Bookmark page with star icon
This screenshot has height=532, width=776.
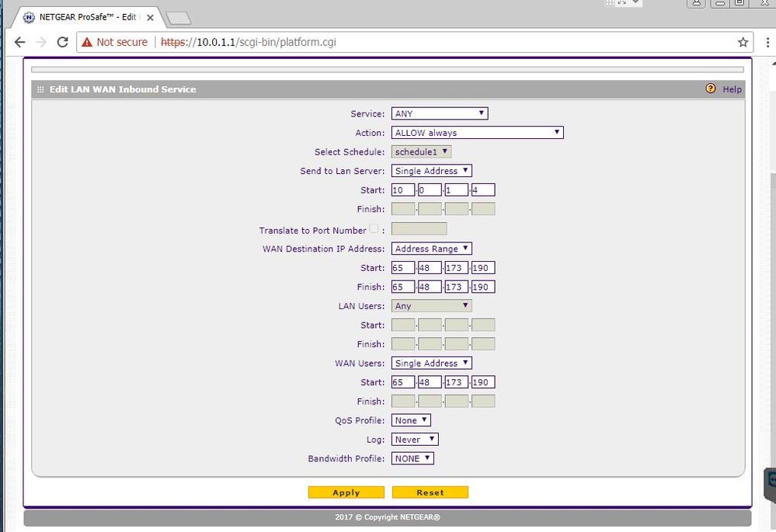pyautogui.click(x=743, y=42)
